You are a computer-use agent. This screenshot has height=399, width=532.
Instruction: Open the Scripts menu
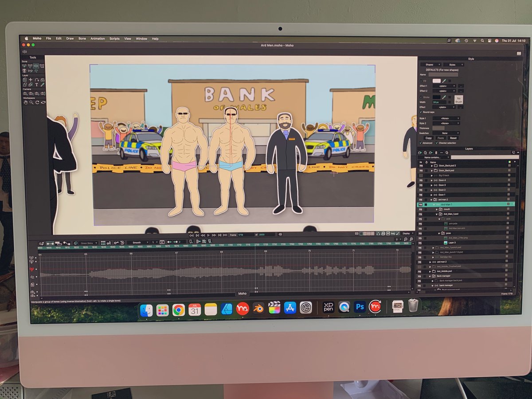pyautogui.click(x=114, y=39)
